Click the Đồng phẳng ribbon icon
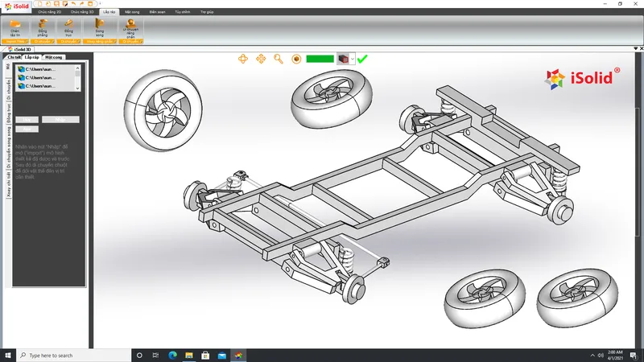The image size is (644, 362). pyautogui.click(x=43, y=28)
